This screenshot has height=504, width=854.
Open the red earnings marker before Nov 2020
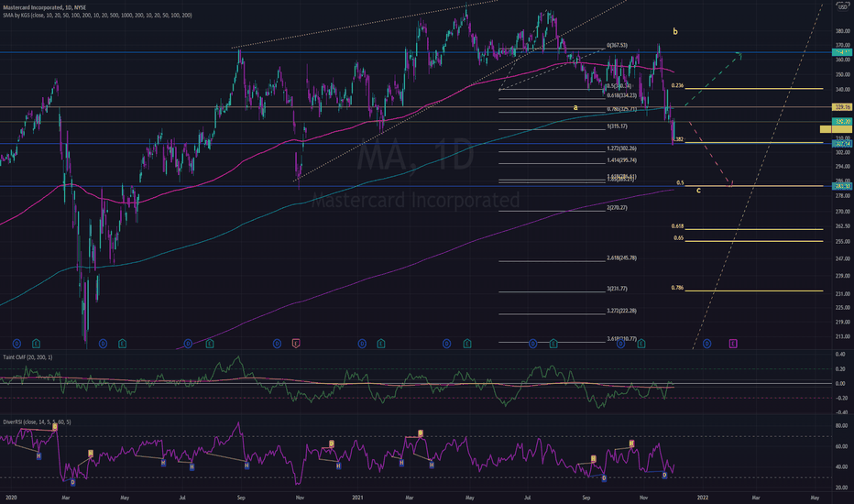296,344
